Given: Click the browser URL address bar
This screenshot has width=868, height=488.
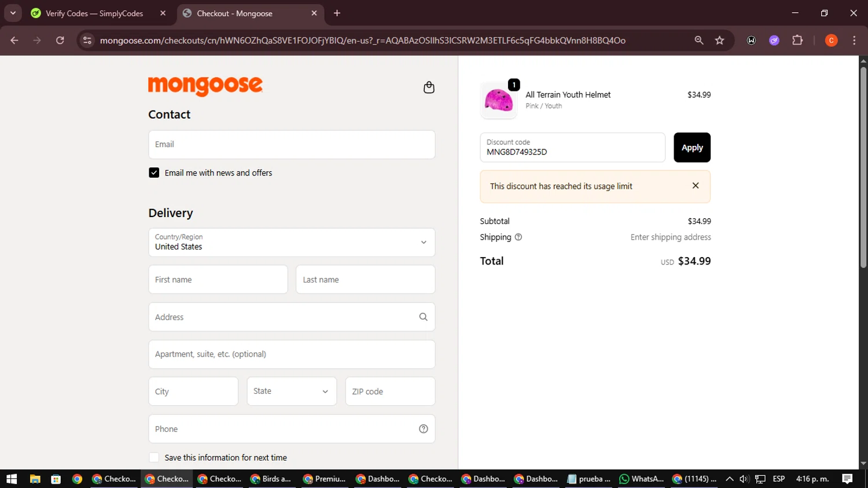Looking at the screenshot, I should pos(362,41).
